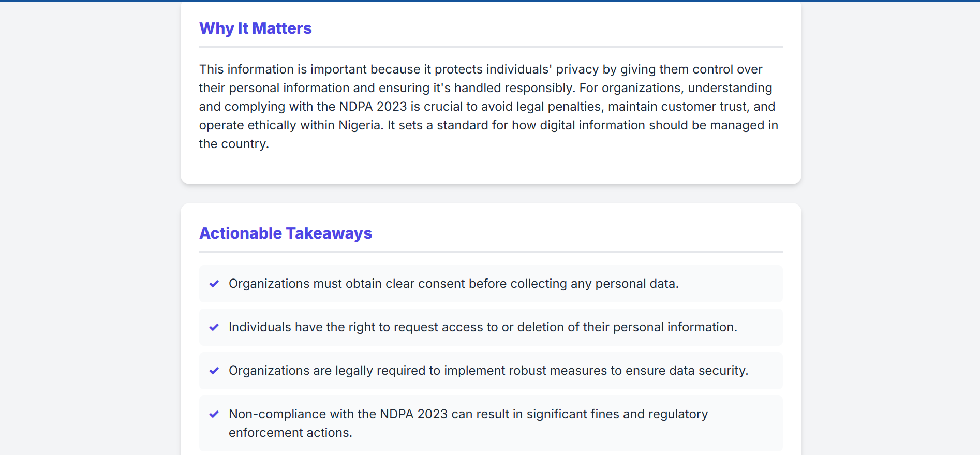Click the checkmark icon beside request access takeaway
The width and height of the screenshot is (980, 455).
click(214, 327)
